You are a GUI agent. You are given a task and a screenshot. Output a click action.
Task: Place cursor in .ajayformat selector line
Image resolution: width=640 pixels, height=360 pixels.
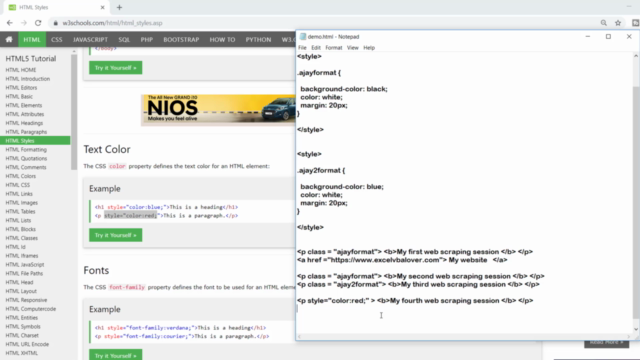click(x=319, y=73)
